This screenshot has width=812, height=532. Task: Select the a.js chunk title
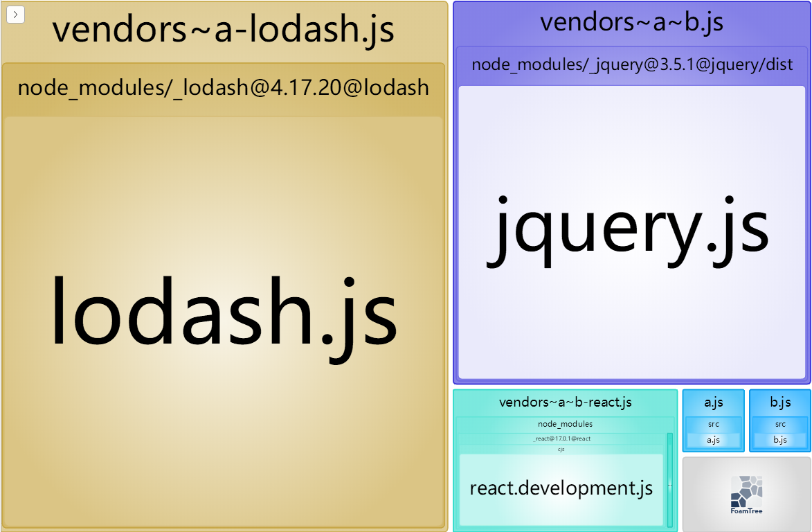pos(714,402)
